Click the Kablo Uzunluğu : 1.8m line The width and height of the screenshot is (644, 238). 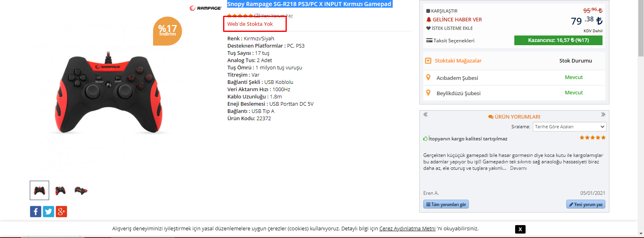pyautogui.click(x=255, y=96)
